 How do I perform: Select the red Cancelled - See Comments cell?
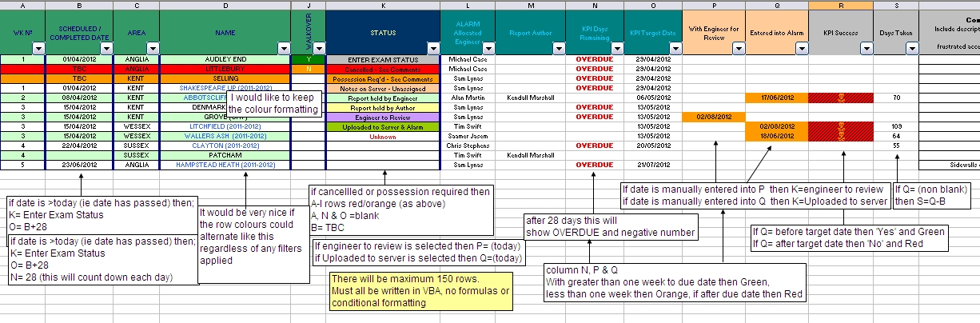tap(383, 69)
